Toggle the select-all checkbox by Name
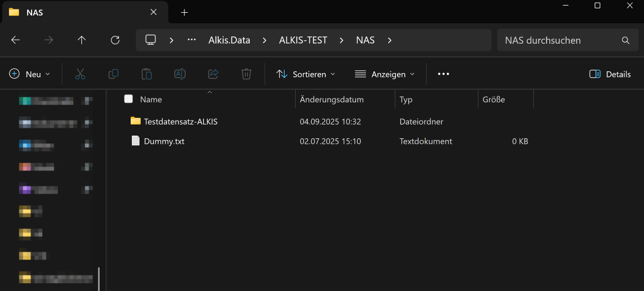Image resolution: width=644 pixels, height=291 pixels. 128,99
